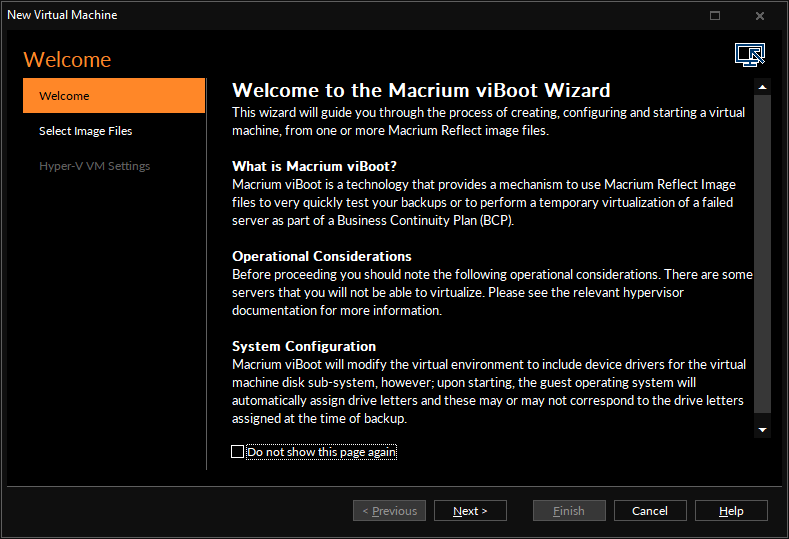The width and height of the screenshot is (789, 539).
Task: Click "Welcome to the Macrium viBoot Wizard" title
Action: (x=421, y=90)
